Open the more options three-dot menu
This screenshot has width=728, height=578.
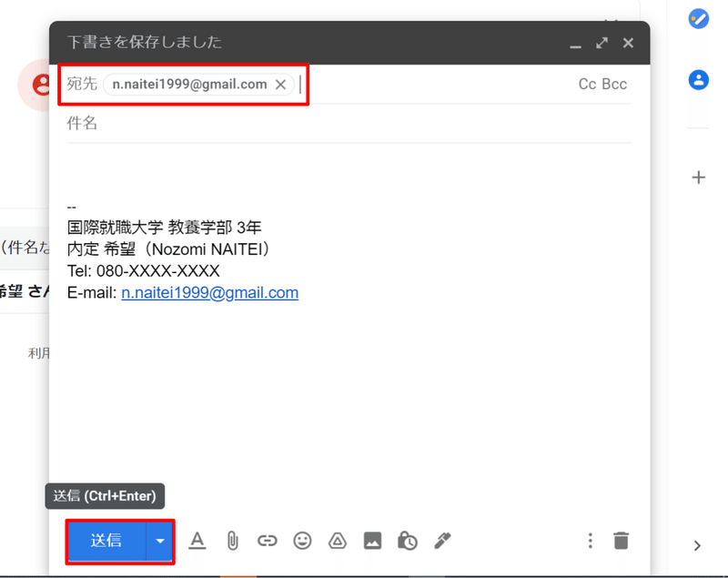[590, 540]
